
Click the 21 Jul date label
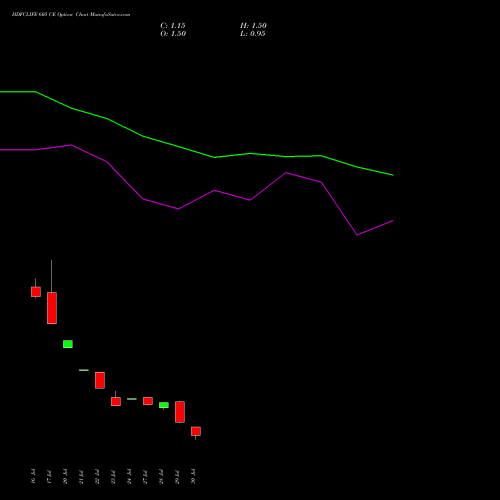(81, 476)
